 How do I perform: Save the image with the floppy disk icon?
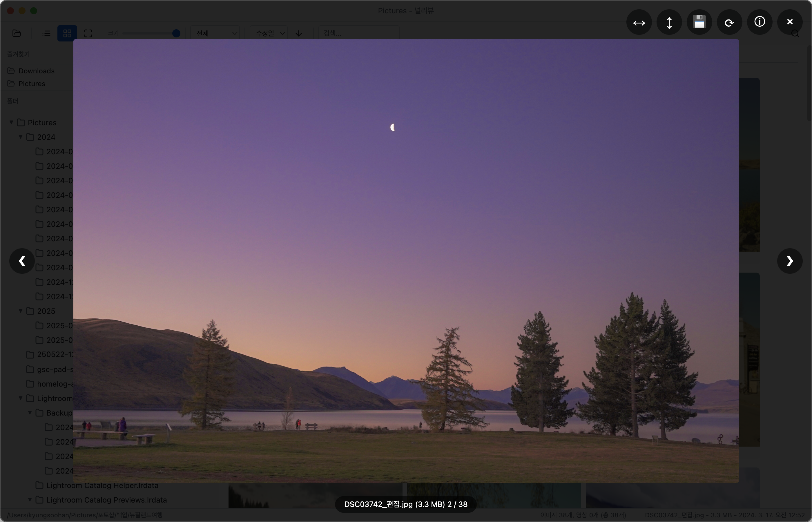[x=699, y=23]
